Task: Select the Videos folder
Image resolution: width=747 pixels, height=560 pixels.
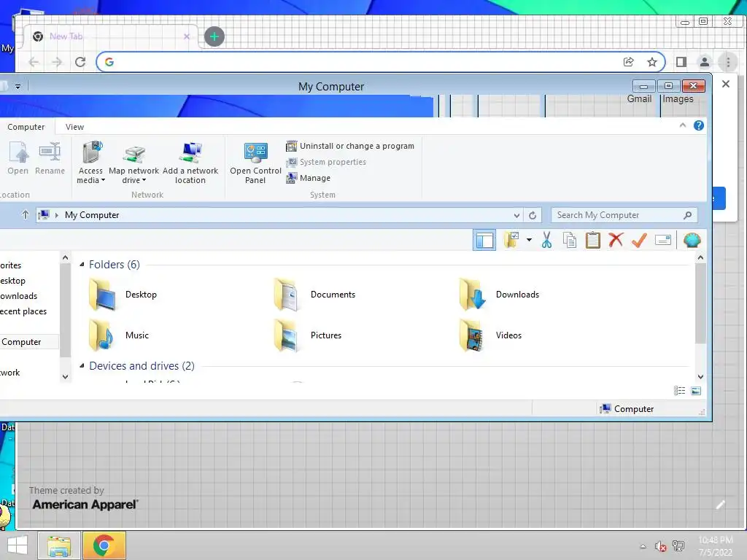Action: 490,335
